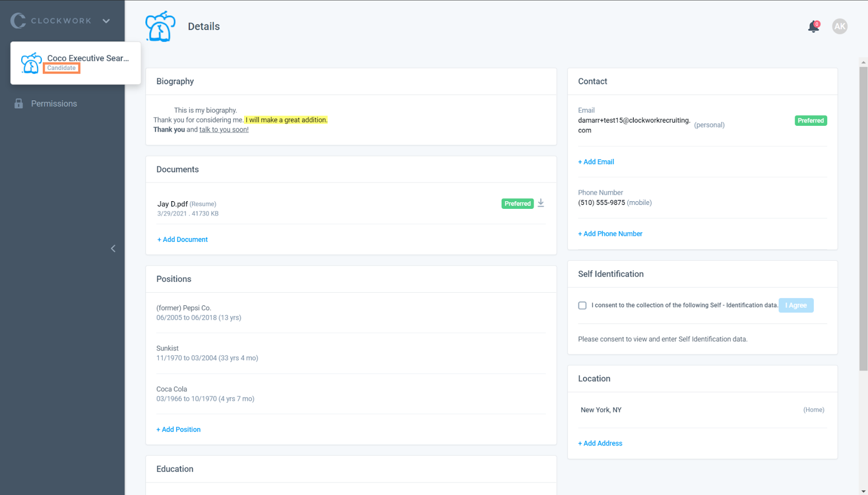Expand the Clockwork firm dropdown chevron
Viewport: 868px width, 495px height.
pos(106,21)
